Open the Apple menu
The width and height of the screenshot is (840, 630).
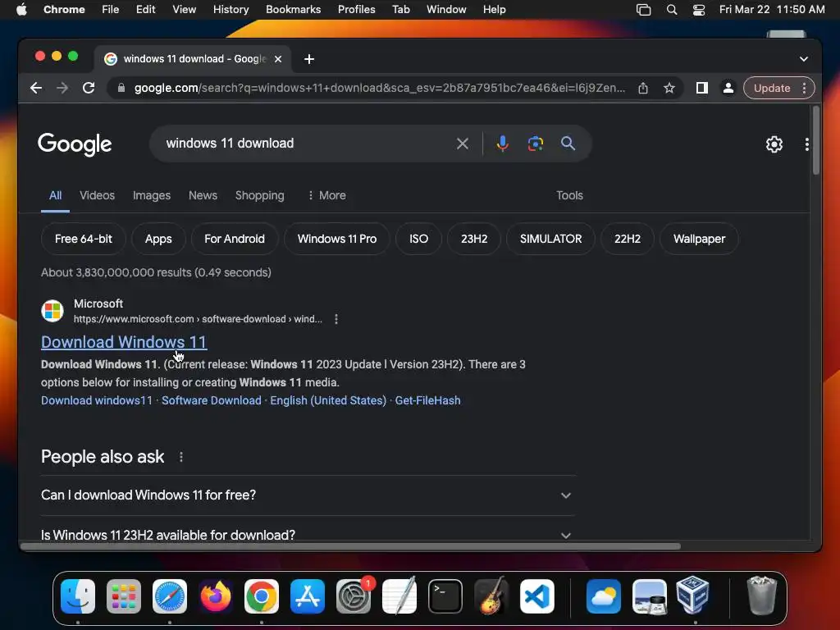point(21,10)
